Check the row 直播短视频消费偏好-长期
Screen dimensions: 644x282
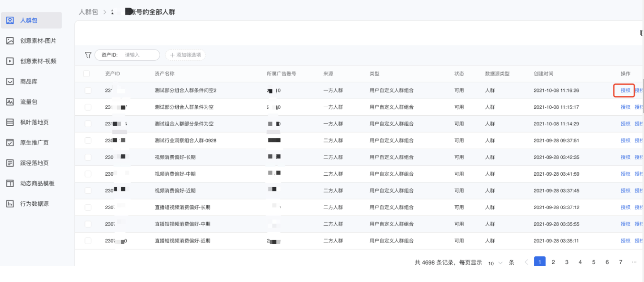click(88, 207)
